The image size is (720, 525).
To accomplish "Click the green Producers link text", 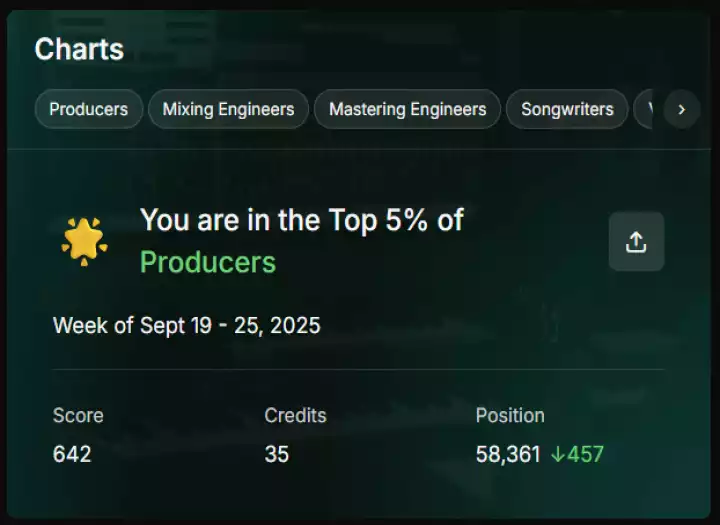I will pos(208,262).
